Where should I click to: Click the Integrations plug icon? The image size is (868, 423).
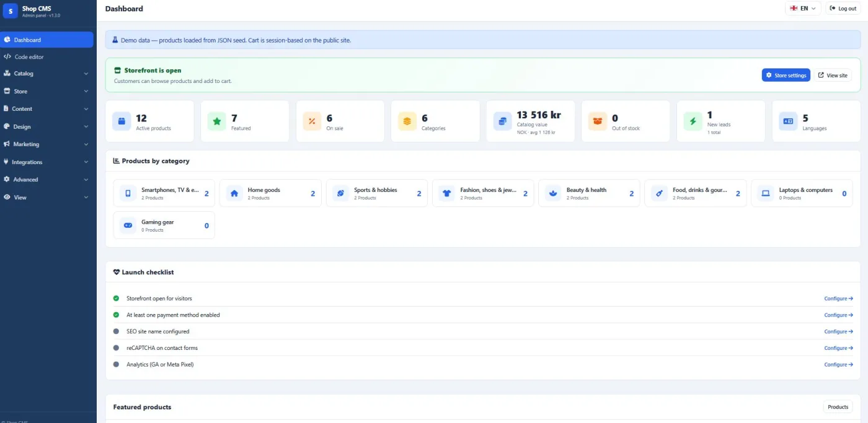click(6, 162)
